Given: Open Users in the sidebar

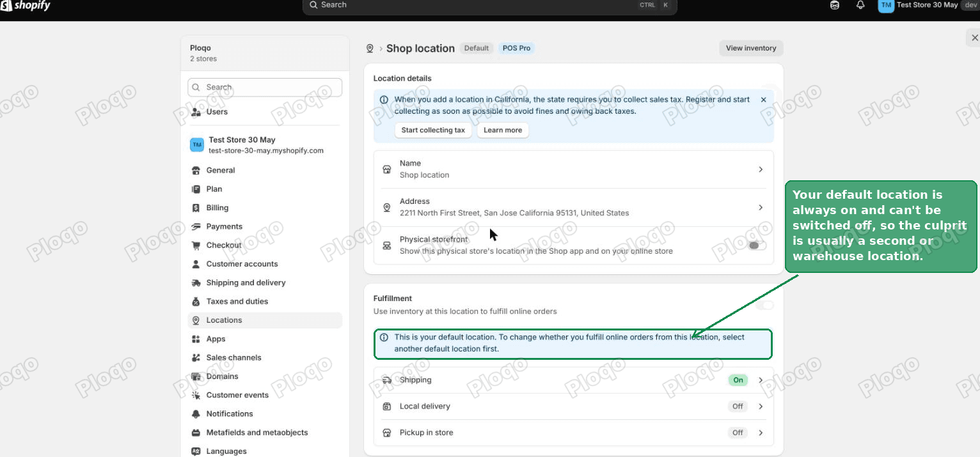Looking at the screenshot, I should click(265, 112).
